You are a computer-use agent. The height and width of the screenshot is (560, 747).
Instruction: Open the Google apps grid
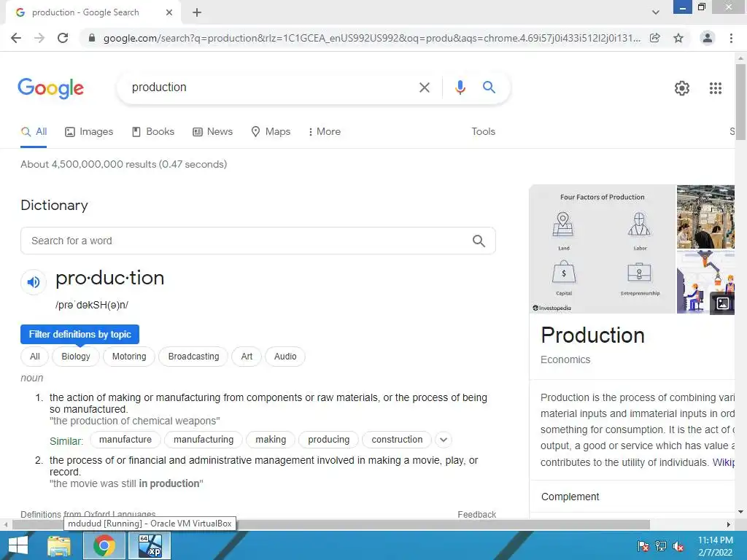716,88
